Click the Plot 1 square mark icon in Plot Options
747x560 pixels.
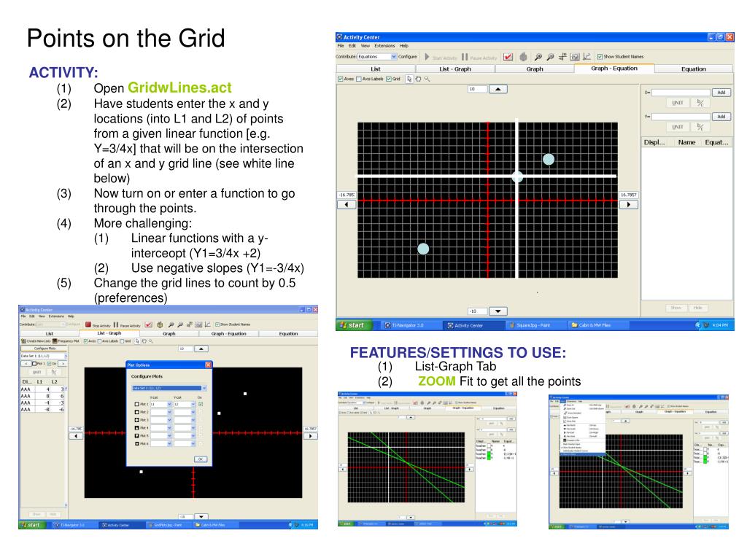[136, 404]
